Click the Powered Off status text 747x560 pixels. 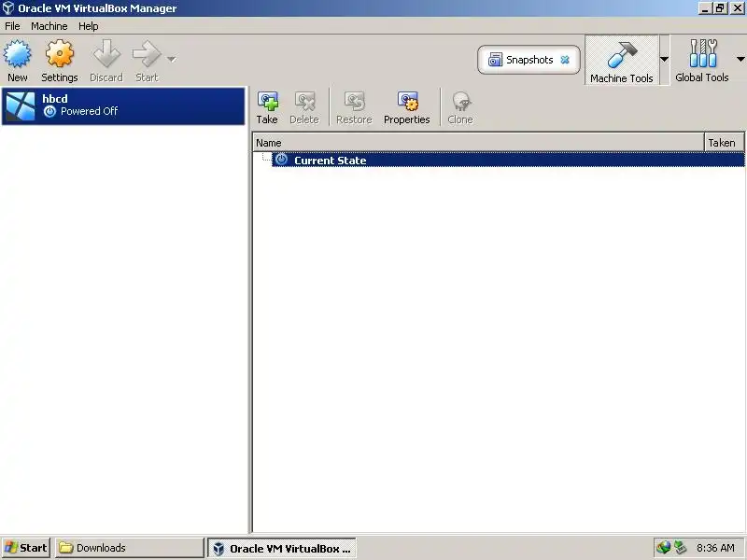(89, 111)
